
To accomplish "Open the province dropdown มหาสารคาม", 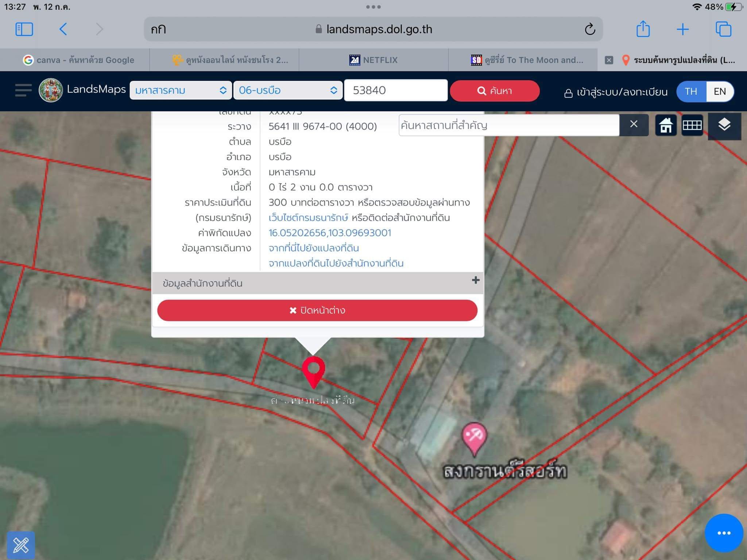I will [181, 90].
